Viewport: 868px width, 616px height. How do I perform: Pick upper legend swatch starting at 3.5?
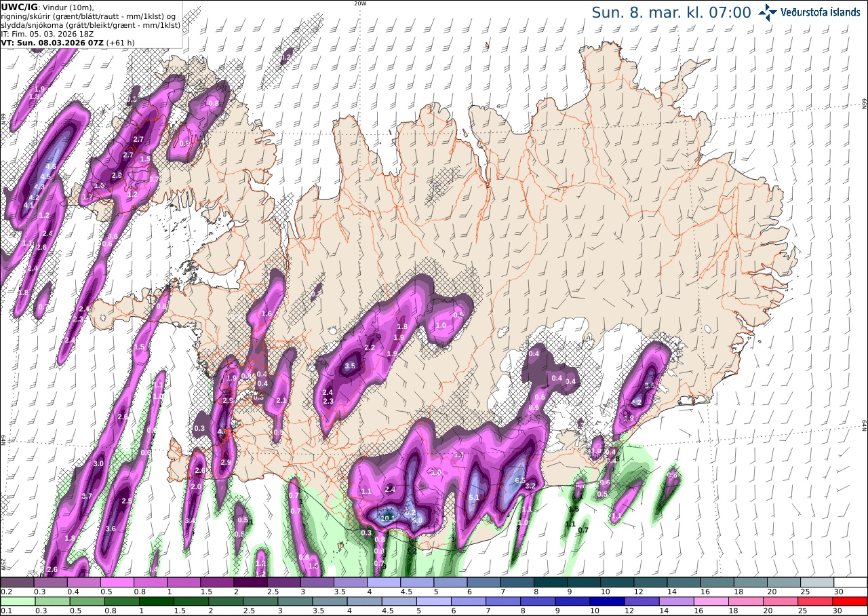(x=351, y=582)
